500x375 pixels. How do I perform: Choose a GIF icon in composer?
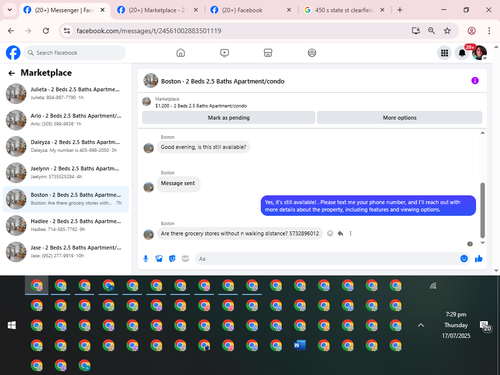tap(185, 259)
